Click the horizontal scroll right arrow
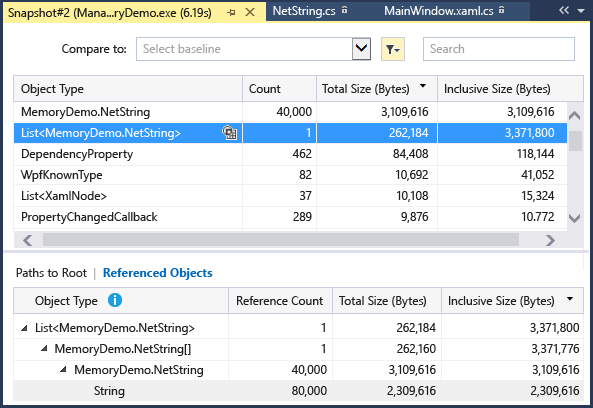Viewport: 593px width, 408px height. click(550, 240)
